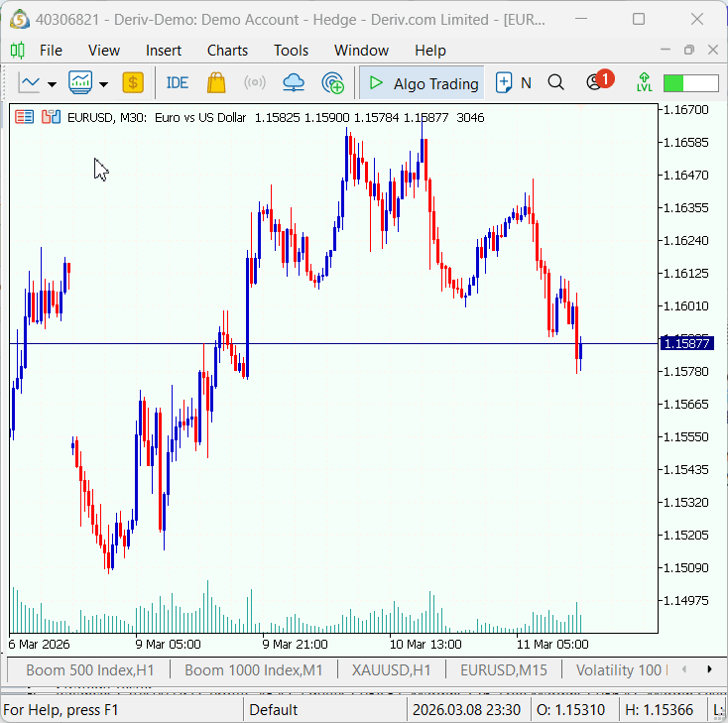728x723 pixels.
Task: Open the line chart type icon
Action: 29,83
